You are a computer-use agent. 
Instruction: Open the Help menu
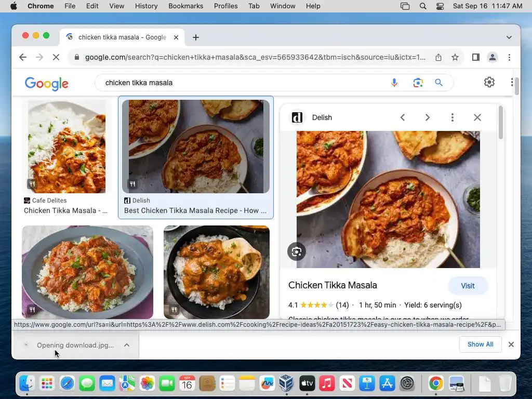point(313,6)
